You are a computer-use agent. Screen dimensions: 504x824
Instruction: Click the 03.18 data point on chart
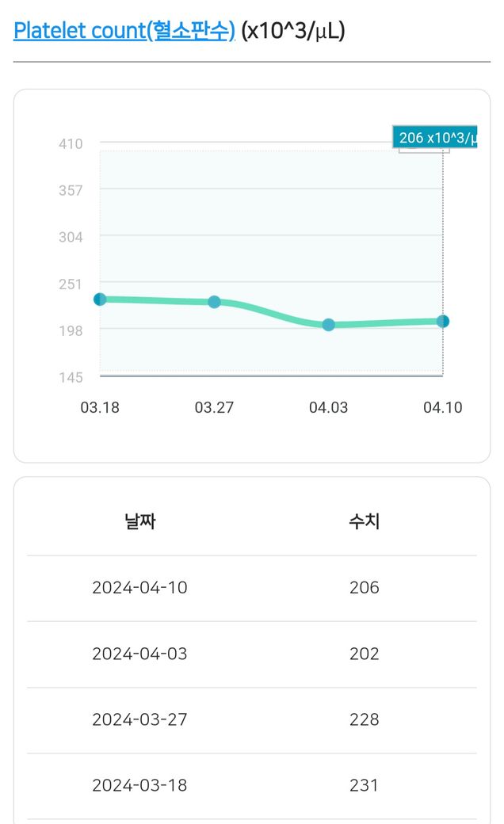100,299
